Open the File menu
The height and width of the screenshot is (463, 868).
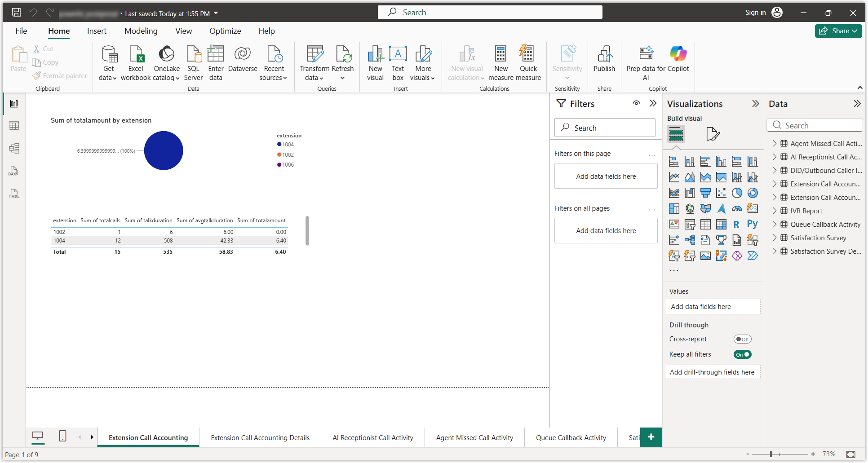coord(21,31)
